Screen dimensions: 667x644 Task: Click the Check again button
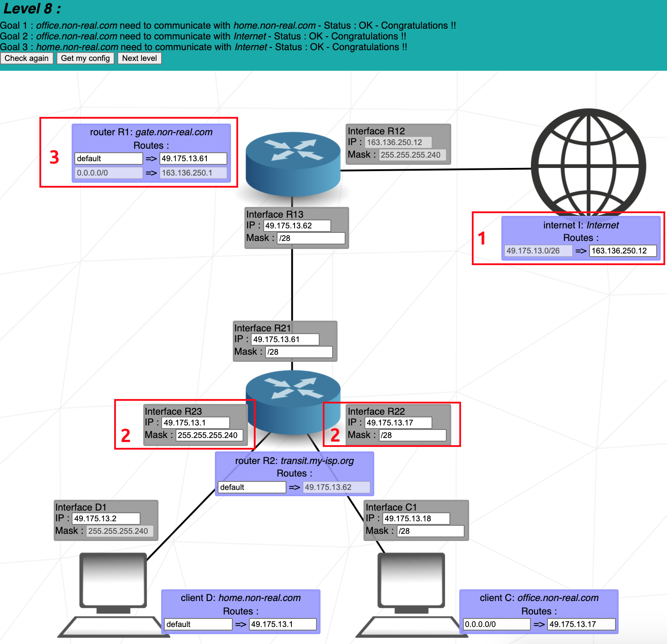(x=27, y=58)
